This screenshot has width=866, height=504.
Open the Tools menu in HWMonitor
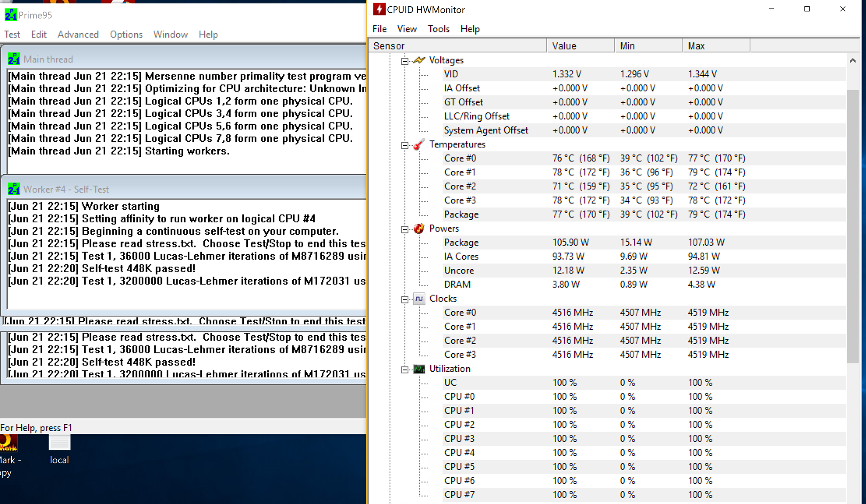(438, 29)
